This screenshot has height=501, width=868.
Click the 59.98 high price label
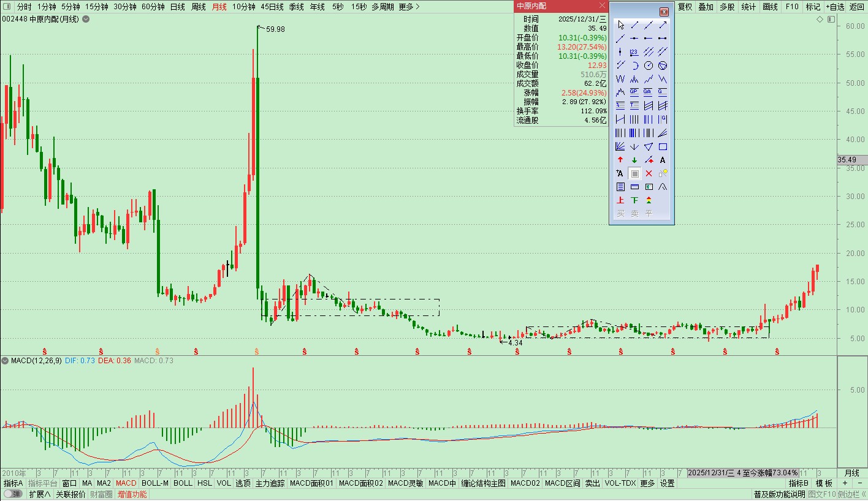coord(275,29)
